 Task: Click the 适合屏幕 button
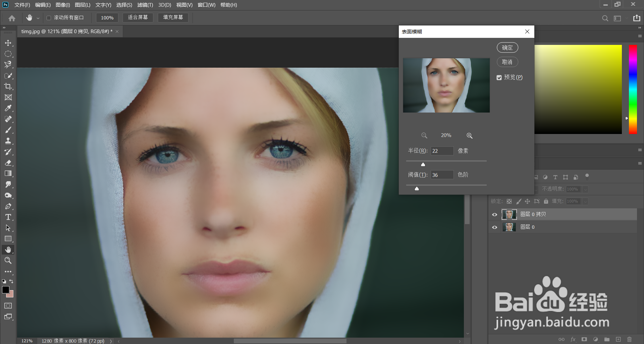[x=138, y=17]
